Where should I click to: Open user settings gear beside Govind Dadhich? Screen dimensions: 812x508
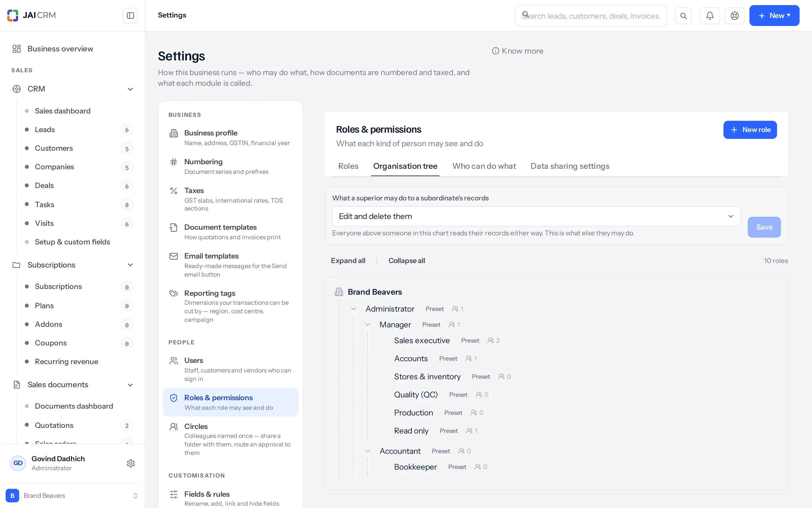click(131, 463)
